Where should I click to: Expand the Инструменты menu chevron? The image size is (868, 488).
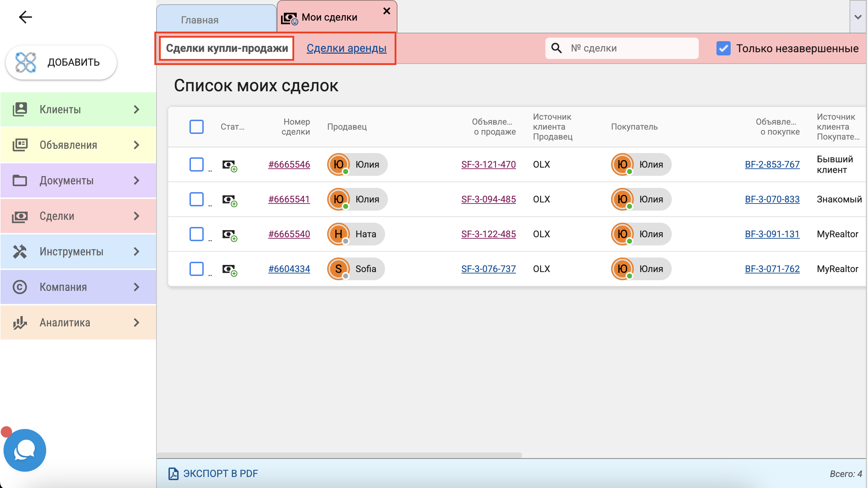tap(136, 251)
